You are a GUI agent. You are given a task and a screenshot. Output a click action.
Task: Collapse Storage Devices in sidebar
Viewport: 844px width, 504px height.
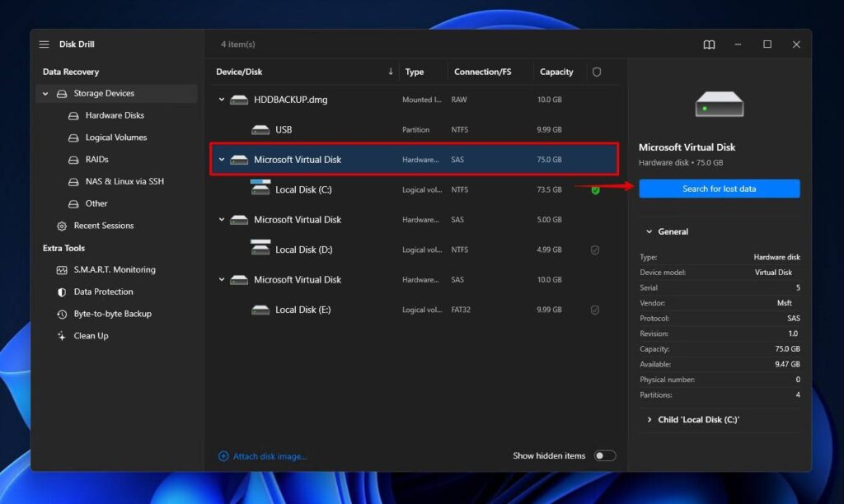(46, 94)
